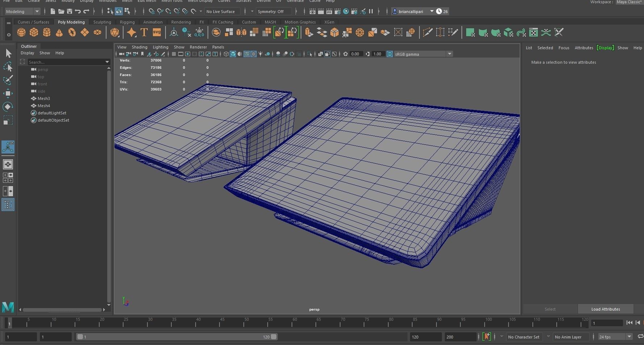Viewport: 644px width, 345px height.
Task: Activate the Move tool in the toolbox
Action: (8, 93)
